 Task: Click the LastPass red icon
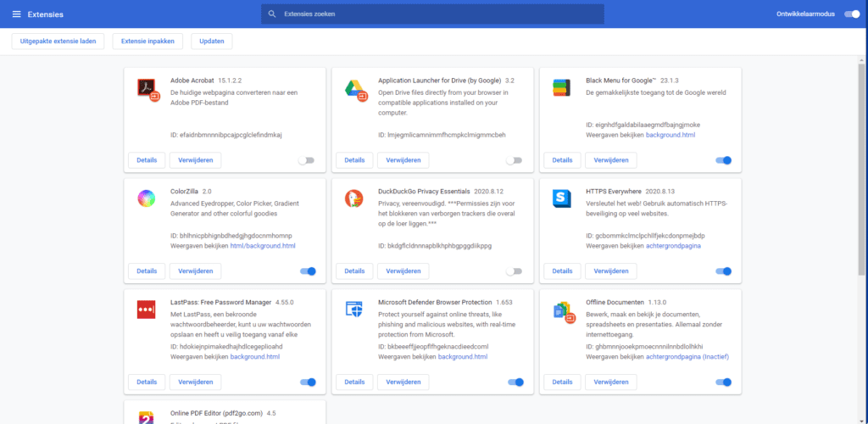point(146,310)
